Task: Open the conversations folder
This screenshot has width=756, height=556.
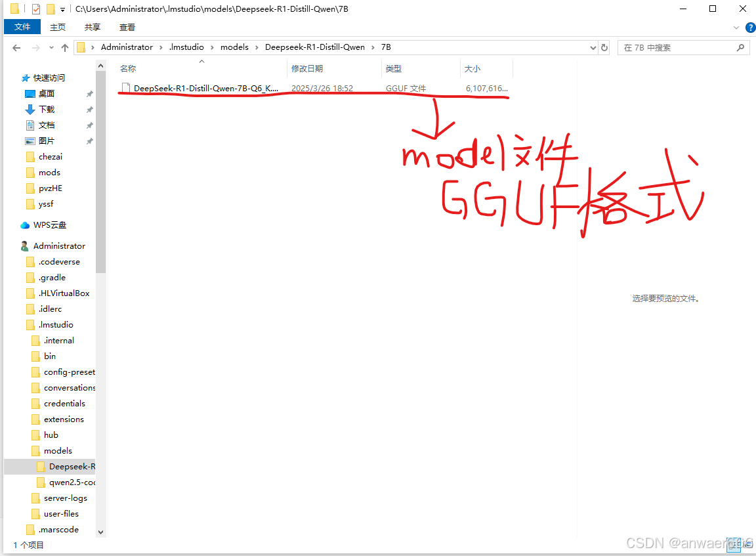Action: pos(70,388)
